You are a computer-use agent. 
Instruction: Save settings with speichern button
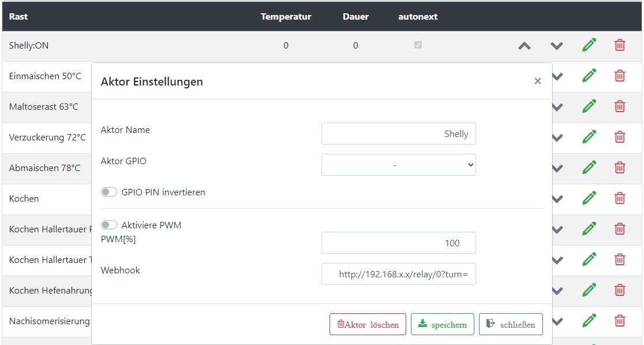[x=442, y=324]
